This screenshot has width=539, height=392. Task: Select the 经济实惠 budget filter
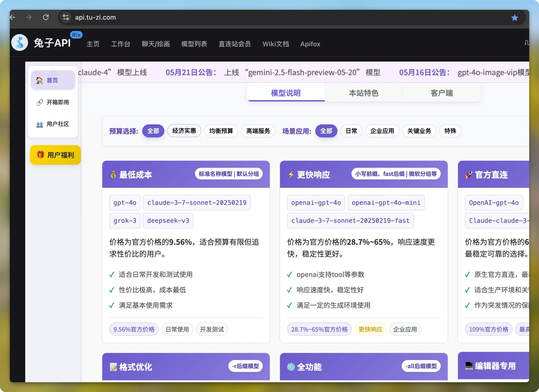tap(184, 131)
